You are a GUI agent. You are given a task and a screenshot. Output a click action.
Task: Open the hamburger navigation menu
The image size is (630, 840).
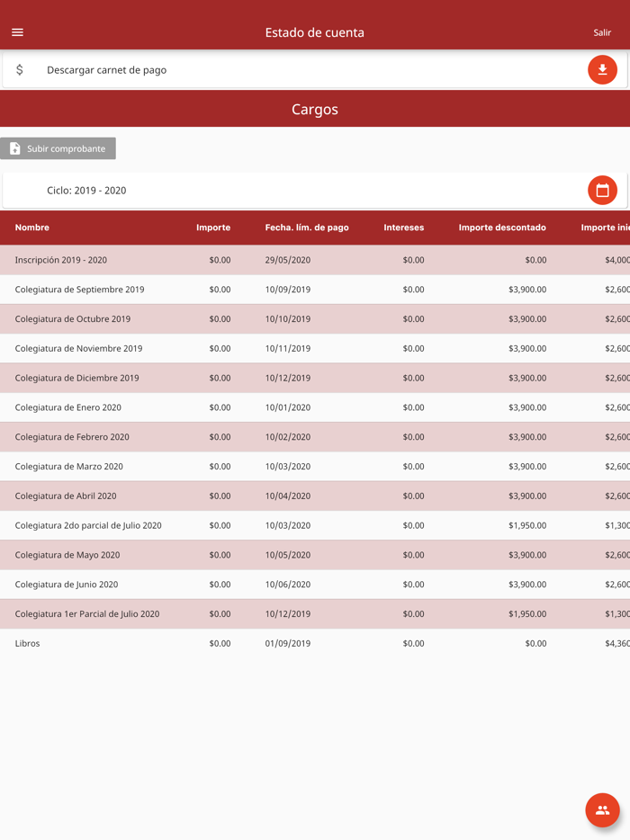point(17,32)
